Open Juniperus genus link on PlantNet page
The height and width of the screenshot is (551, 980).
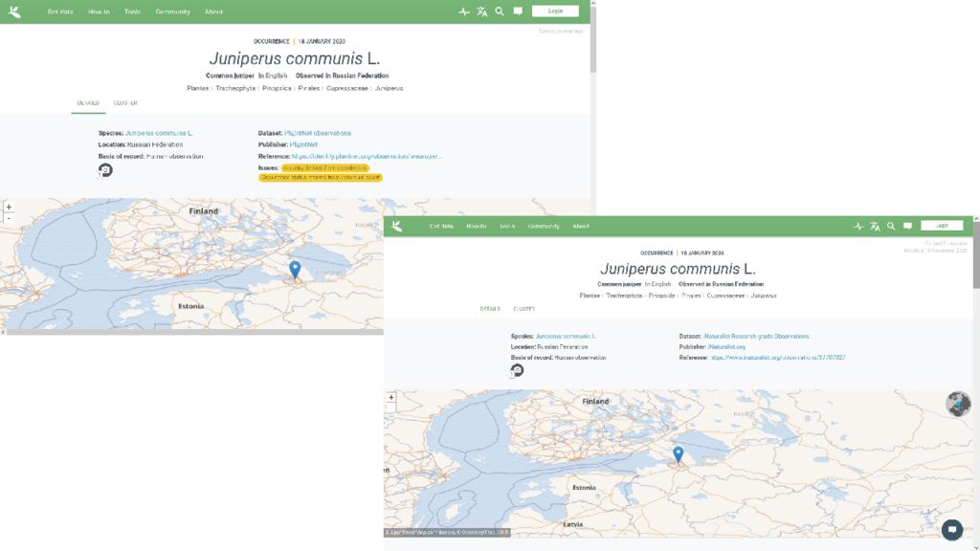click(x=389, y=88)
